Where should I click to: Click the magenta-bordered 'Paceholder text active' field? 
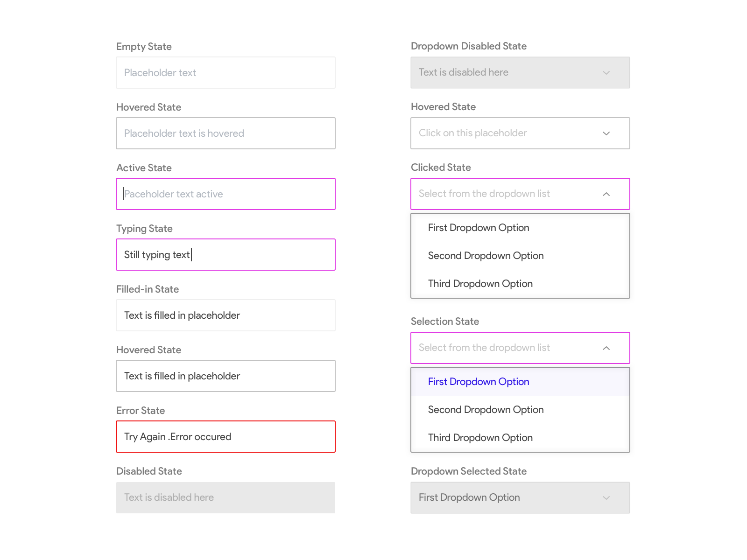(226, 194)
